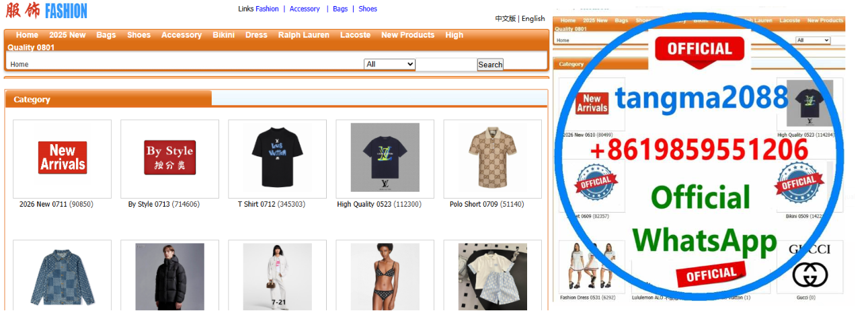The width and height of the screenshot is (868, 311).
Task: Go to Home in the orange navigation bar
Action: (x=27, y=35)
